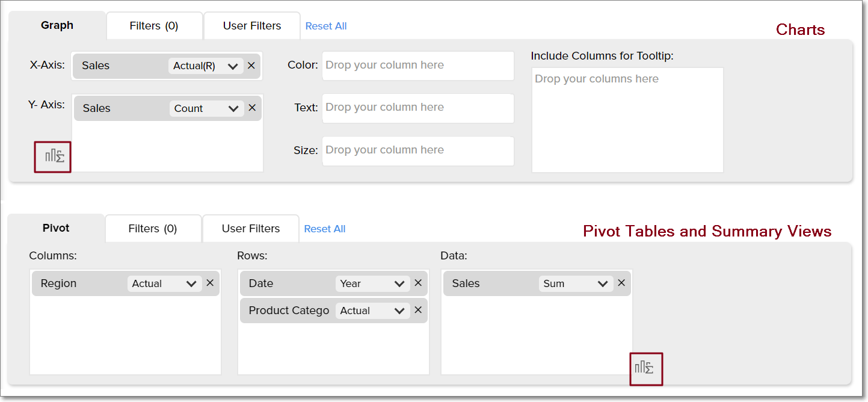Click aggregate formula icon beside Pivot Data box

(x=645, y=368)
